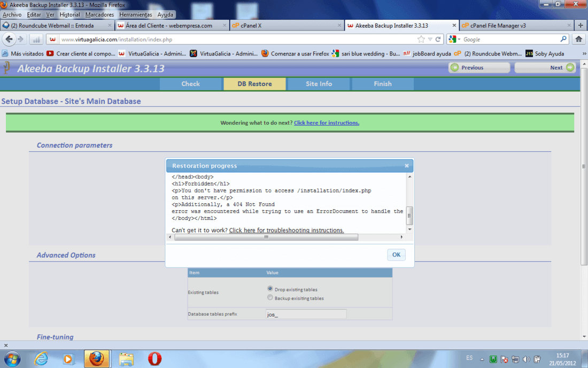The image size is (588, 368).
Task: Close the Akeeba Backup Installer tab
Action: tap(454, 26)
